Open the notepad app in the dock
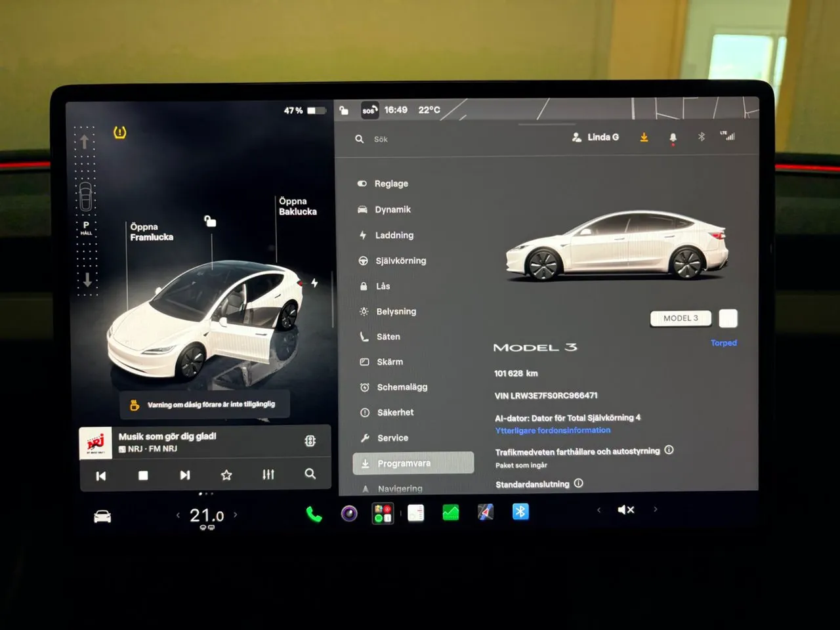 pyautogui.click(x=416, y=513)
